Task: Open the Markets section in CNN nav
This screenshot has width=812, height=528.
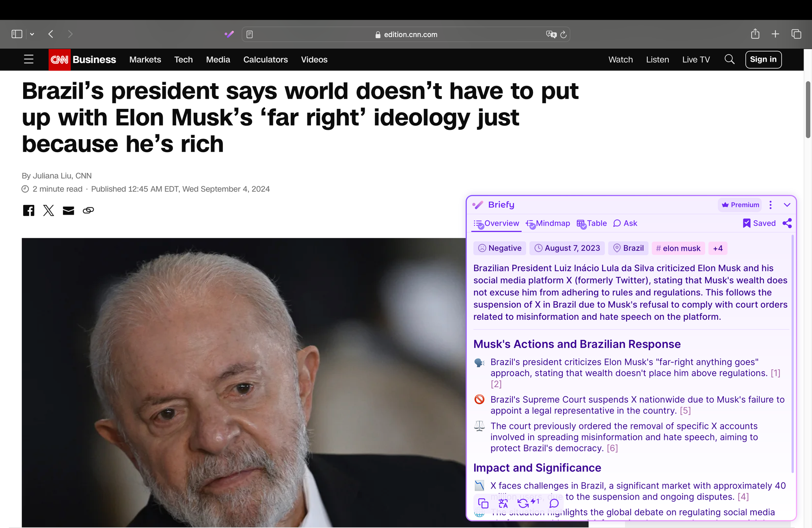Action: click(x=145, y=60)
